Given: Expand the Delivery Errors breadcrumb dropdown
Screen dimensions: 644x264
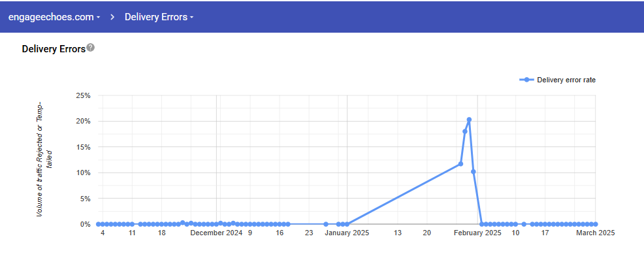Looking at the screenshot, I should [x=159, y=17].
